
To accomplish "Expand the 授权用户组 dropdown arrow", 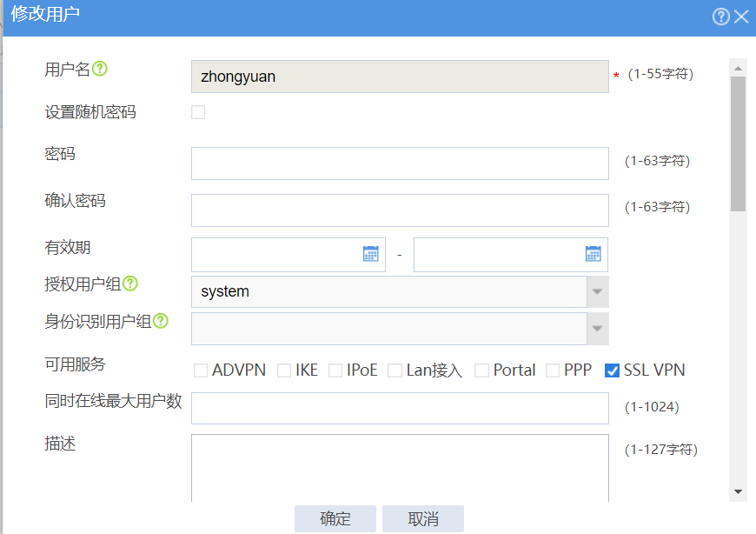I will 597,292.
